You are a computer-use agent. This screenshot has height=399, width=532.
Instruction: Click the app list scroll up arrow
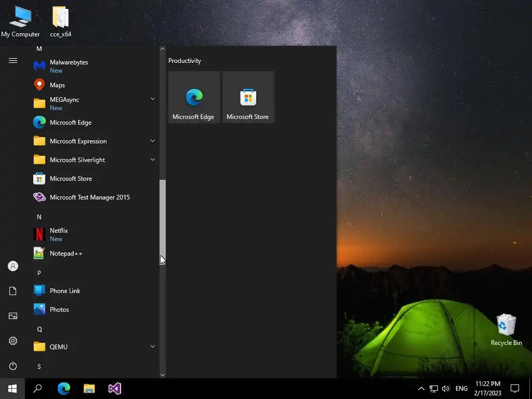(163, 49)
